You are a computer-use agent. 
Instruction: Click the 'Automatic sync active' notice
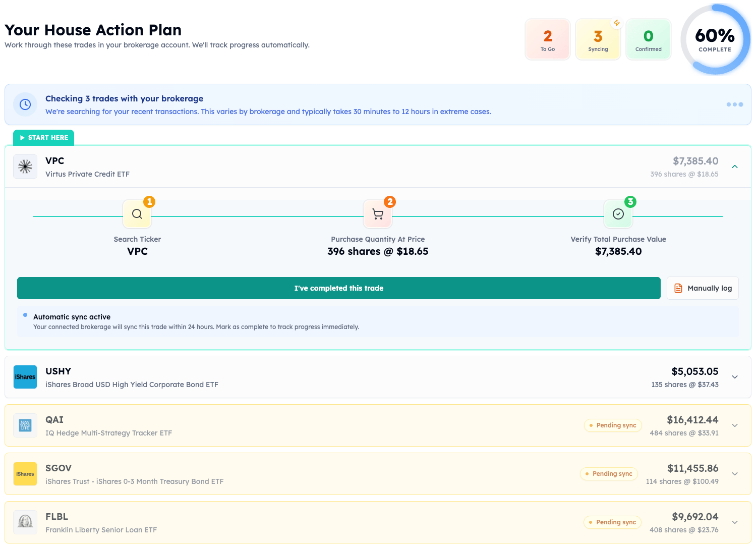point(378,321)
